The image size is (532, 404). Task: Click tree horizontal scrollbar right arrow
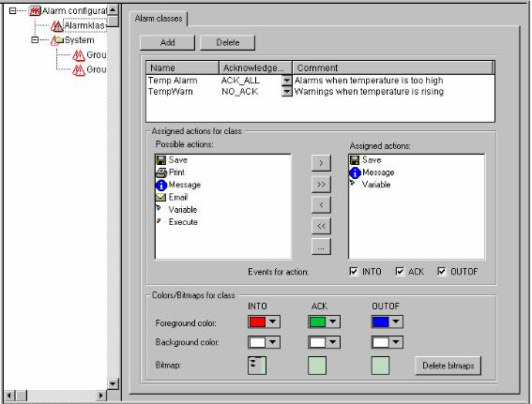[x=100, y=396]
